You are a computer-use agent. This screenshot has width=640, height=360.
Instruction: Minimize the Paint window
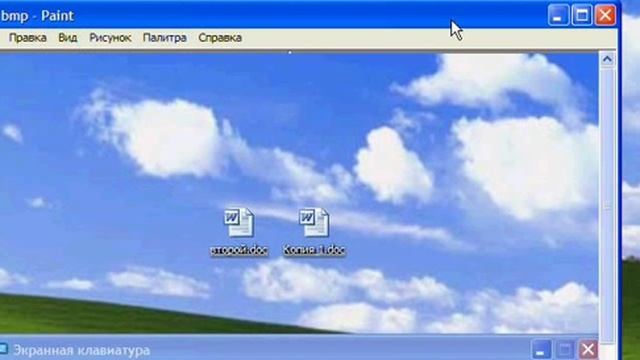pyautogui.click(x=557, y=16)
